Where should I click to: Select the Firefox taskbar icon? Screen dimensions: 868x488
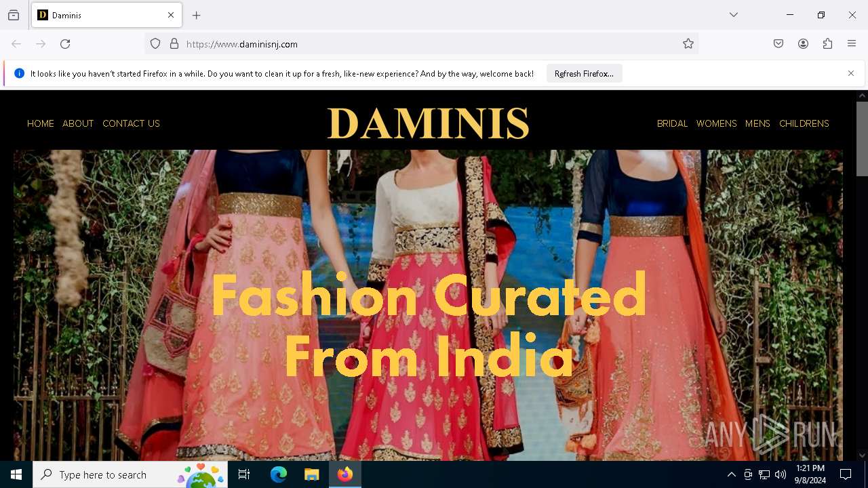point(345,474)
